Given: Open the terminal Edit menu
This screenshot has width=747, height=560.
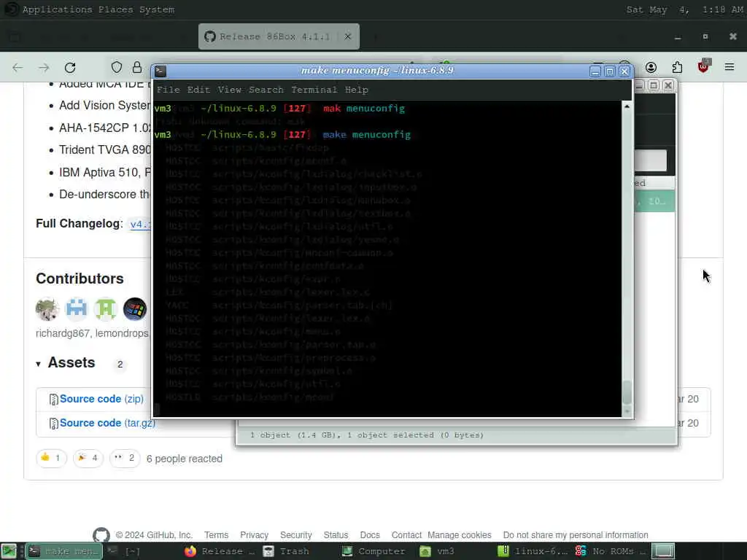Looking at the screenshot, I should point(198,90).
